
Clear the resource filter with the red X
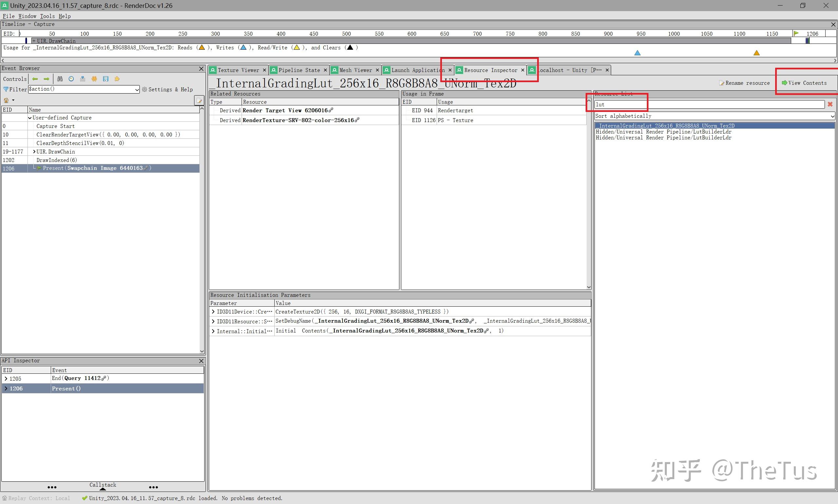(x=830, y=104)
